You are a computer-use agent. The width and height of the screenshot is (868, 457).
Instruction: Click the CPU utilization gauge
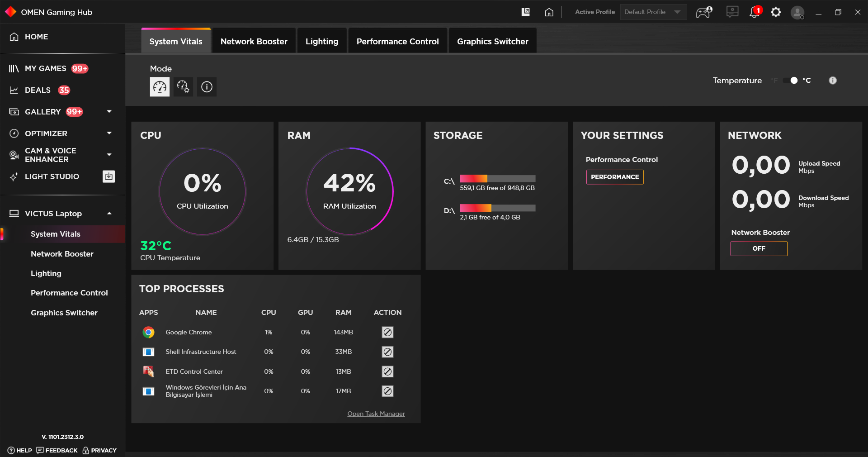tap(203, 191)
